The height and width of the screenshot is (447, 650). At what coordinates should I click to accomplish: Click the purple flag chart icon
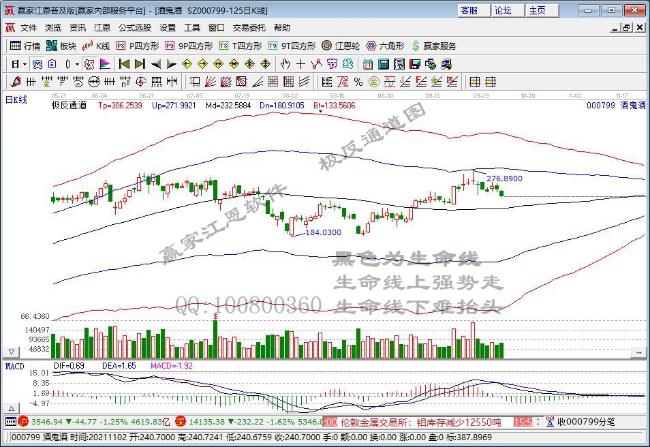pyautogui.click(x=105, y=64)
